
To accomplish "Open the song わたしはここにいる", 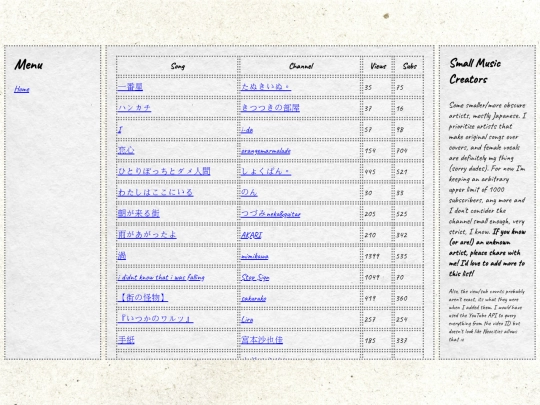I will pos(155,192).
